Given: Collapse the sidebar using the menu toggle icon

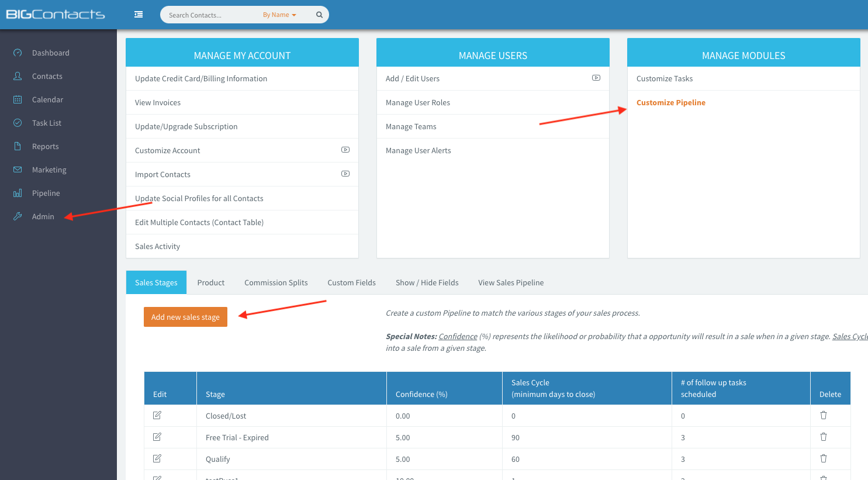Looking at the screenshot, I should click(x=139, y=15).
